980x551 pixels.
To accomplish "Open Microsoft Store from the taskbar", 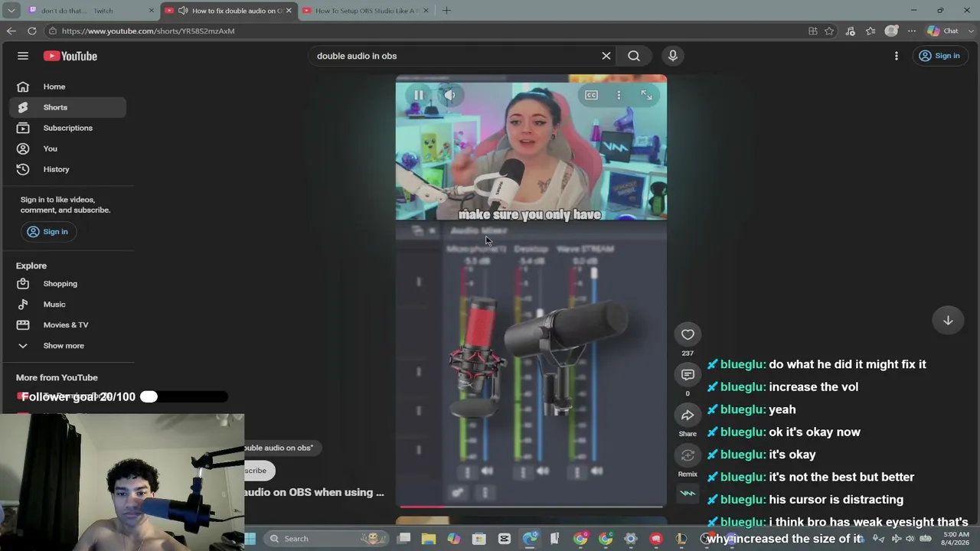I will point(479,539).
